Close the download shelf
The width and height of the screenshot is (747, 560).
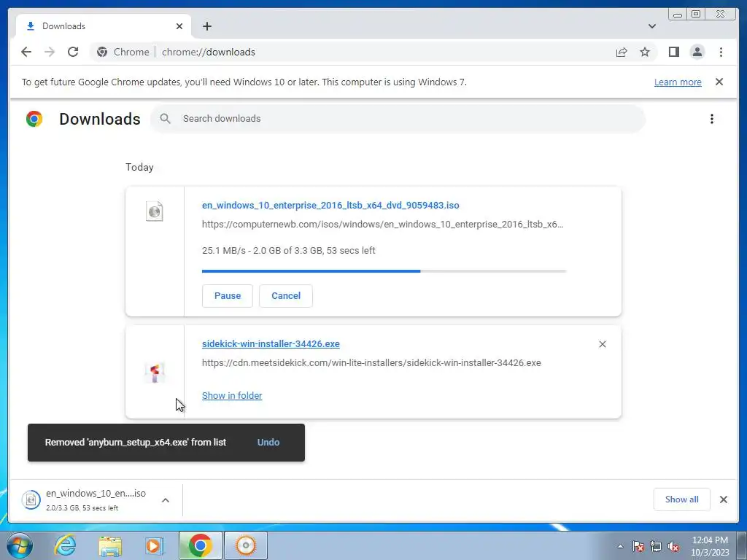pos(723,499)
